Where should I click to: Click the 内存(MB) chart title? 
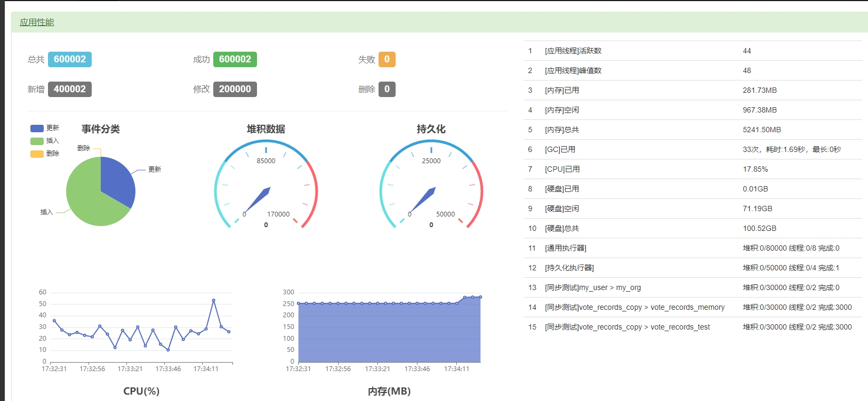pos(389,391)
